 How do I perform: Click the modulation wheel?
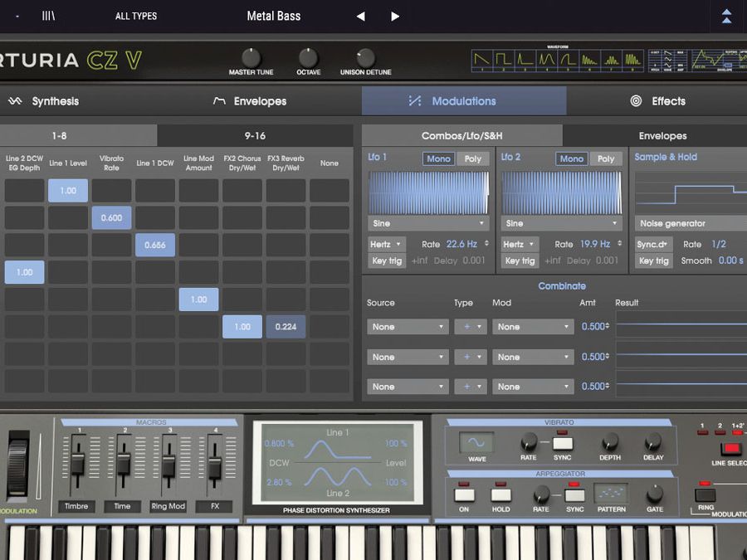point(18,465)
